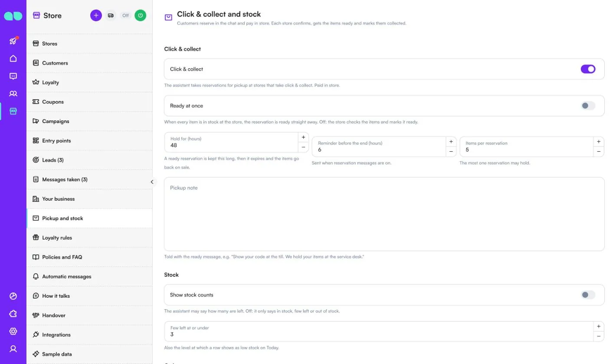Open the settings gear icon in left rail
Viewport: 616px width, 364px height.
[x=13, y=331]
